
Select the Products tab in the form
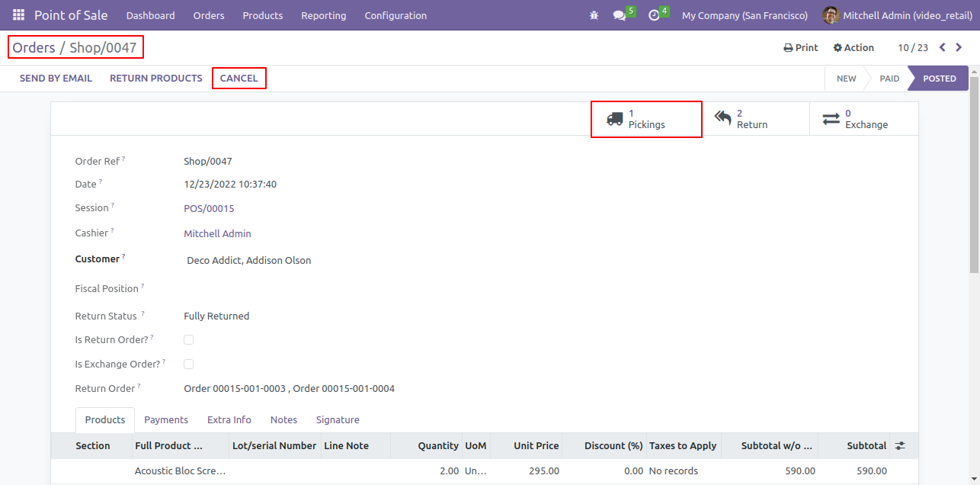tap(105, 419)
